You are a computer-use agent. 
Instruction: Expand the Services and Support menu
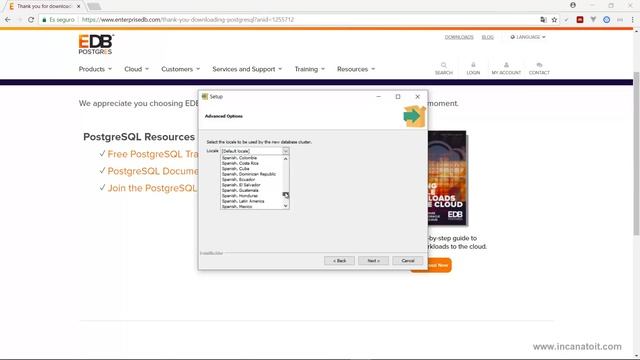pos(247,69)
